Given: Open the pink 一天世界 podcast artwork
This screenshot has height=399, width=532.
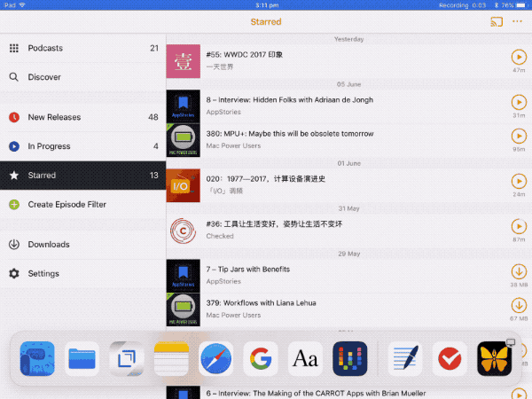Looking at the screenshot, I should point(184,61).
